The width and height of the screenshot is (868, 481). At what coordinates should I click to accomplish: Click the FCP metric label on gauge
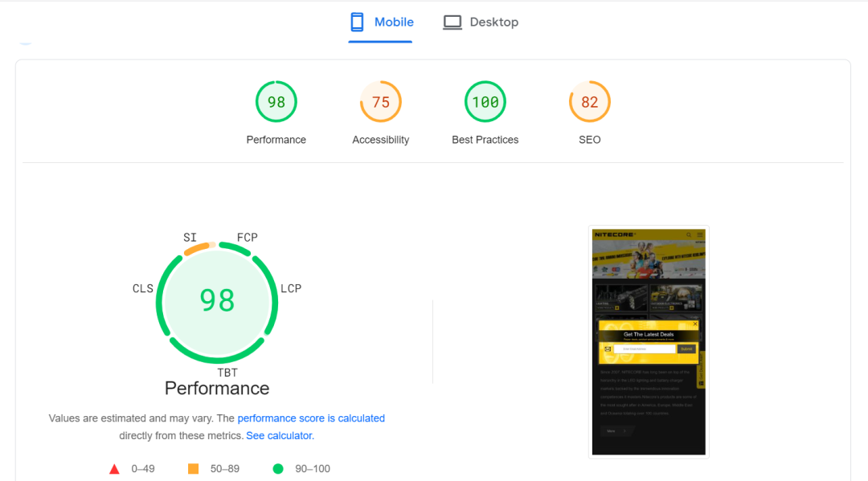pyautogui.click(x=248, y=238)
